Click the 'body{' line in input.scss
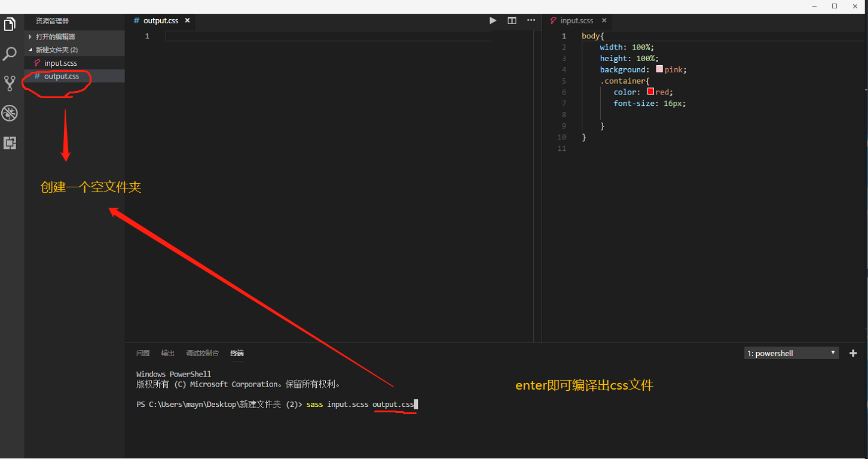 [593, 36]
